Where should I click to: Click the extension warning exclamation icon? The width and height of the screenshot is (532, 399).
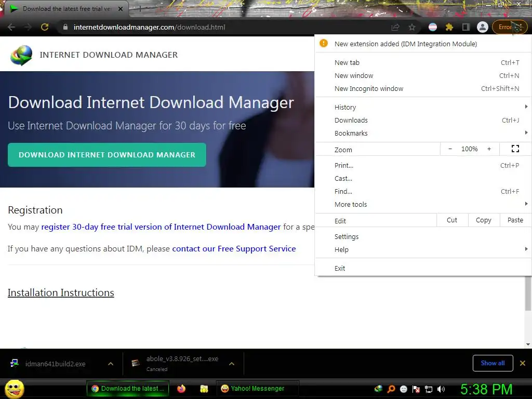[324, 44]
